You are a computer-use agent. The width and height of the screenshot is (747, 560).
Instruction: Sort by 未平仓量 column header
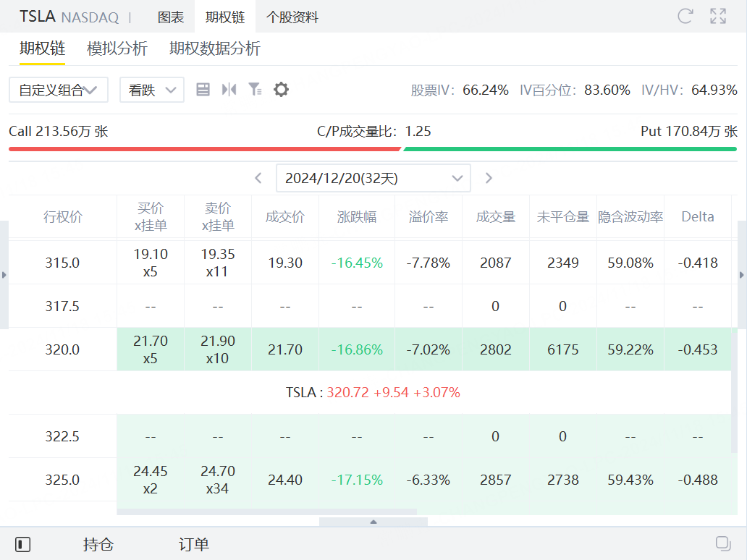click(562, 216)
